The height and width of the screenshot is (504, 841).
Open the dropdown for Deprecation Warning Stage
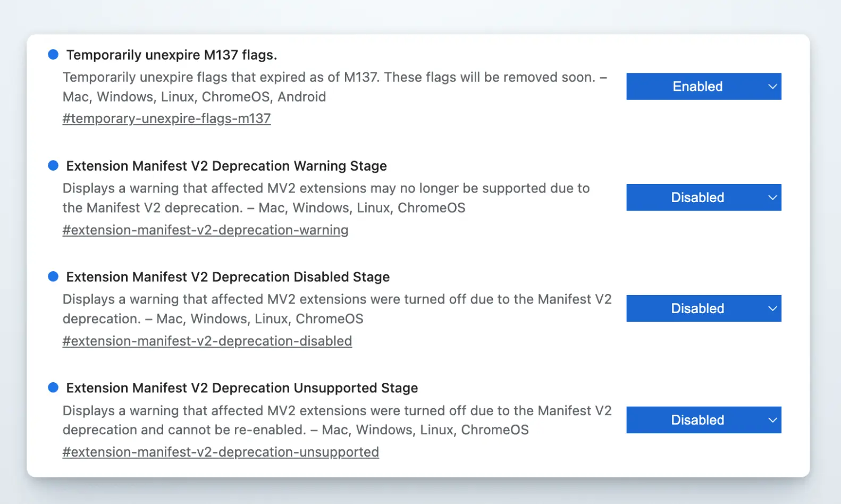click(x=697, y=197)
